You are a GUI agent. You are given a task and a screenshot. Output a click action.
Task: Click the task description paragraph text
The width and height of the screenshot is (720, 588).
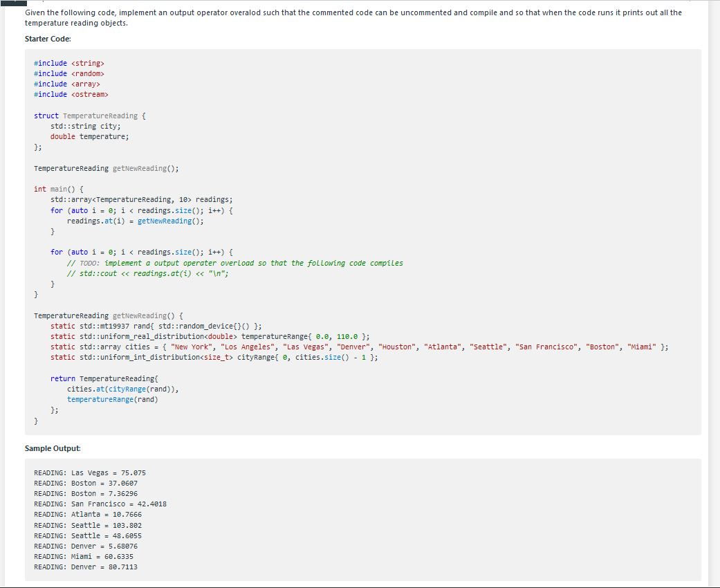point(346,12)
